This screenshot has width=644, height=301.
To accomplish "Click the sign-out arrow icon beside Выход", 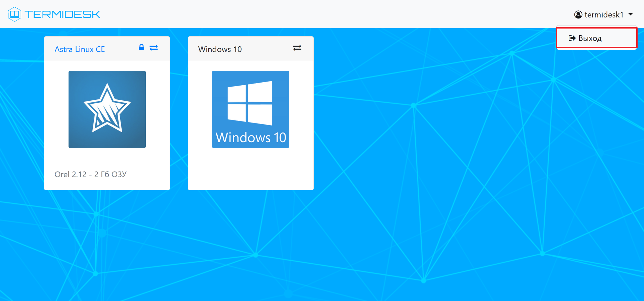I will click(x=572, y=38).
